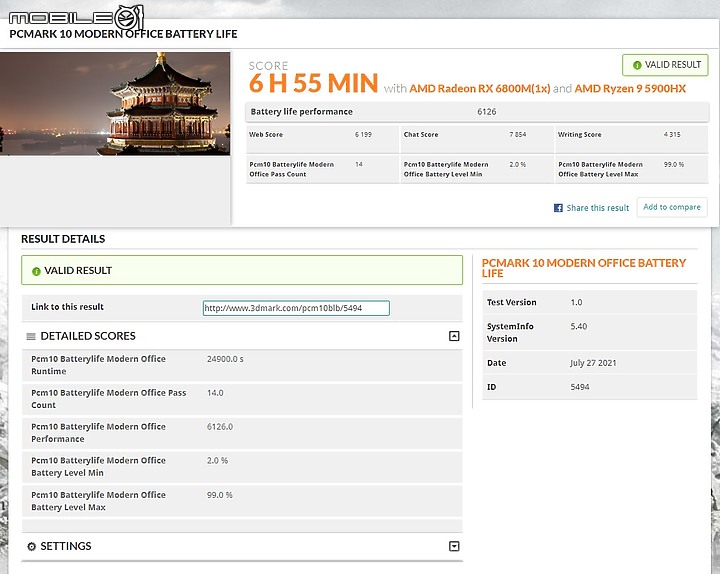720x574 pixels.
Task: Click the Writing Score value 4 315
Action: (x=672, y=135)
